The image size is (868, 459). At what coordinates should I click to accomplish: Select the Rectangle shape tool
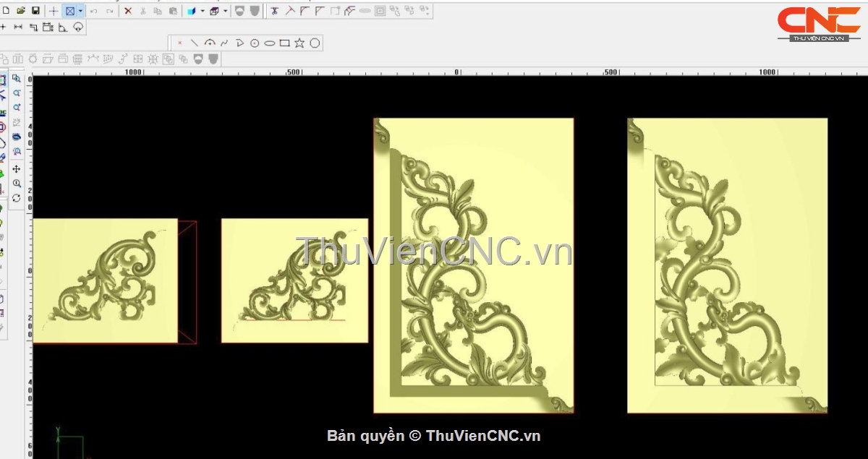tap(284, 43)
